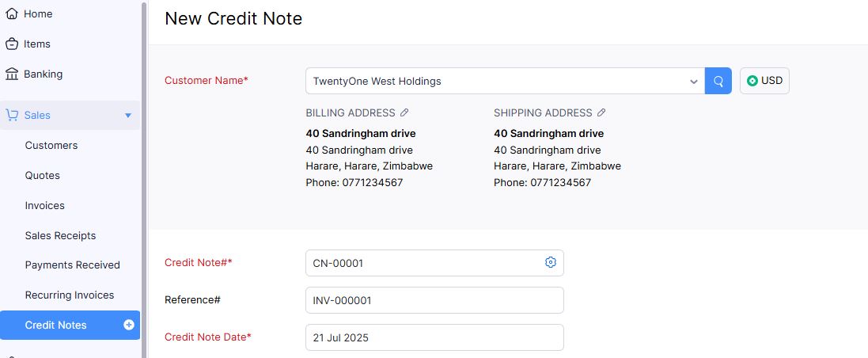The width and height of the screenshot is (868, 358).
Task: Collapse the Sales menu arrow
Action: click(x=128, y=116)
